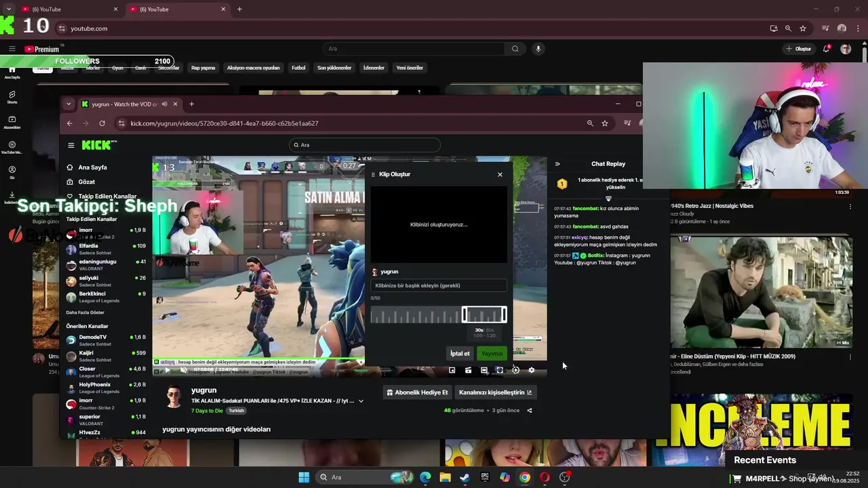This screenshot has height=488, width=868.
Task: Open seliyuki channel in sidebar
Action: point(106,281)
